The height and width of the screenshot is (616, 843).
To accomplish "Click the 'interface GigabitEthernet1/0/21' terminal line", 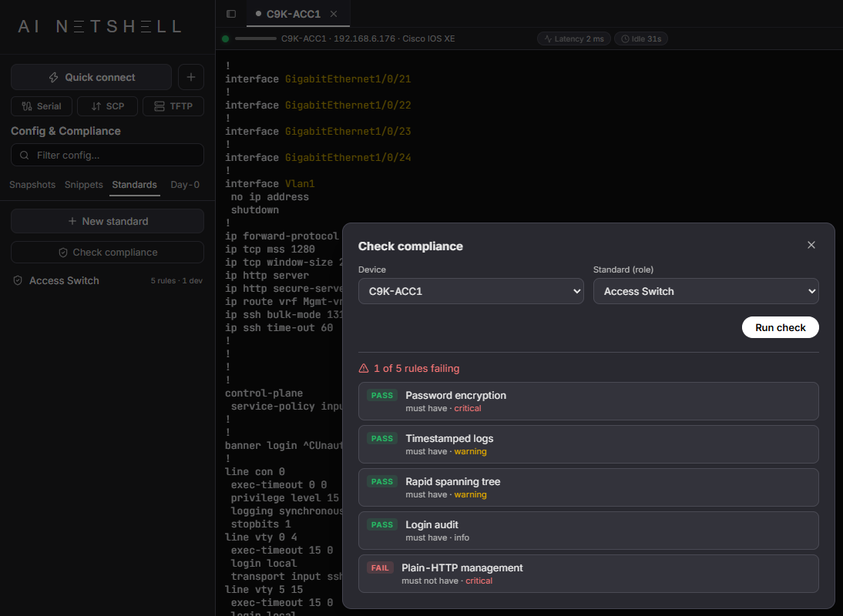I will point(317,79).
